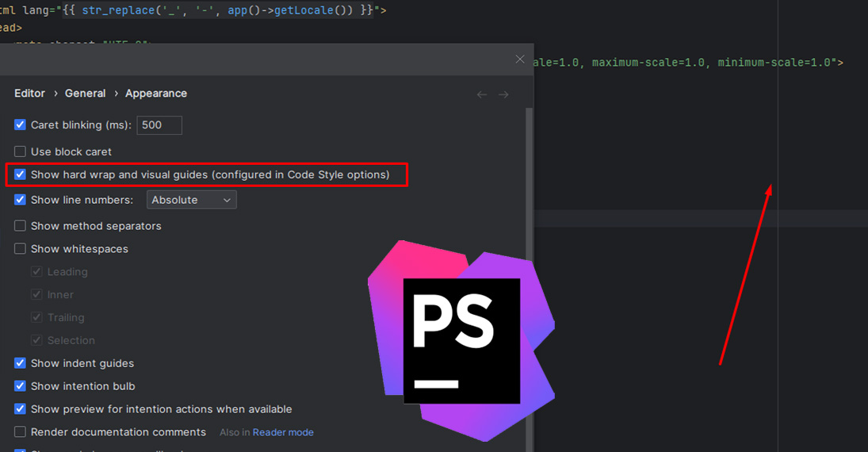Disable Show intention bulb
Screen dimensions: 868x452
click(x=20, y=386)
